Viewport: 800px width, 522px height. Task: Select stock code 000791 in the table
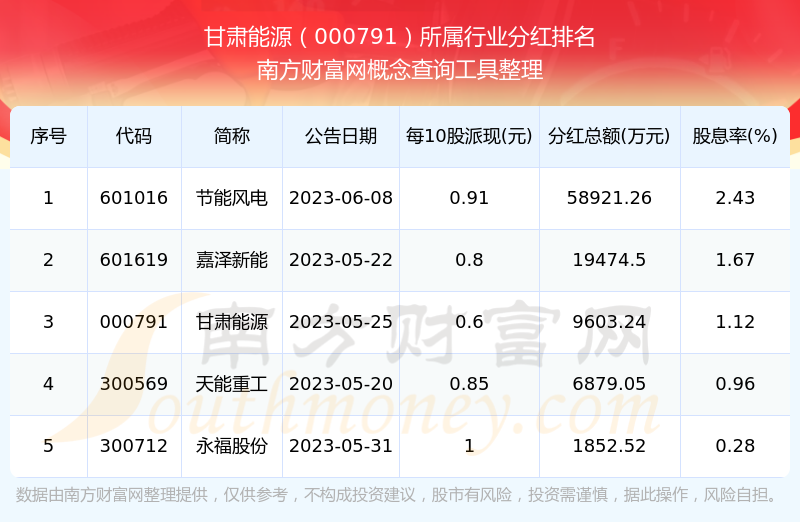[x=134, y=322]
